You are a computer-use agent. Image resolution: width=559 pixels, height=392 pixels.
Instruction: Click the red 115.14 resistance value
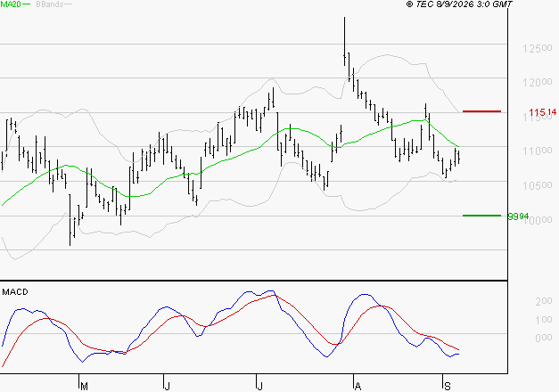tap(543, 112)
